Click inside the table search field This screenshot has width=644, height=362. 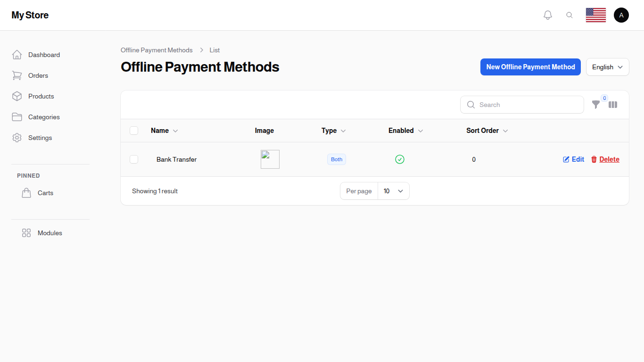click(x=522, y=105)
